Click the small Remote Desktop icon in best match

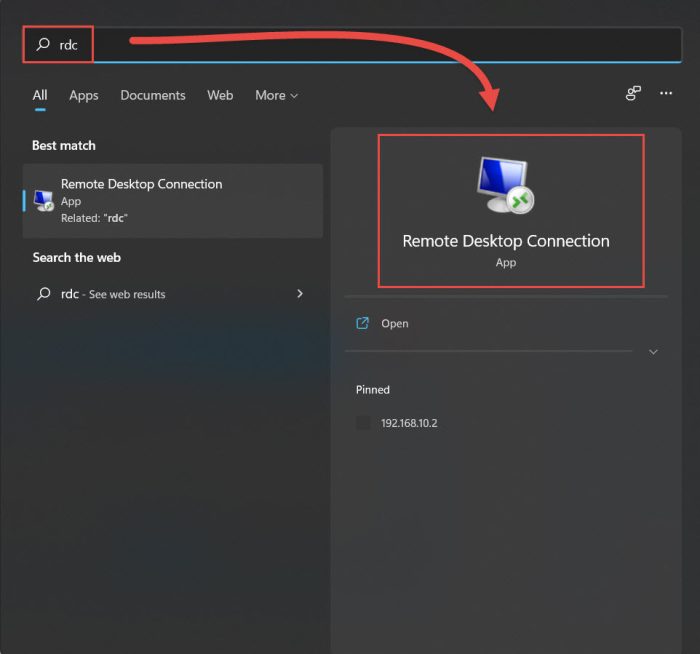[44, 200]
